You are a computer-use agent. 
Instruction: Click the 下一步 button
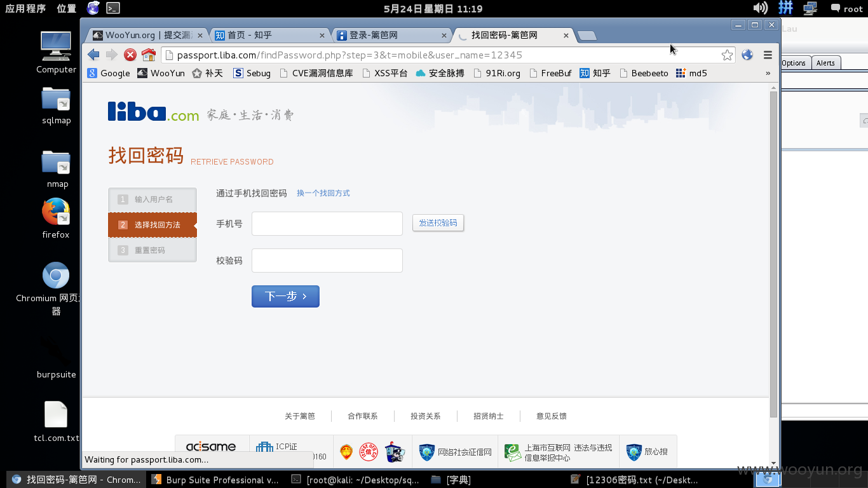pos(285,296)
